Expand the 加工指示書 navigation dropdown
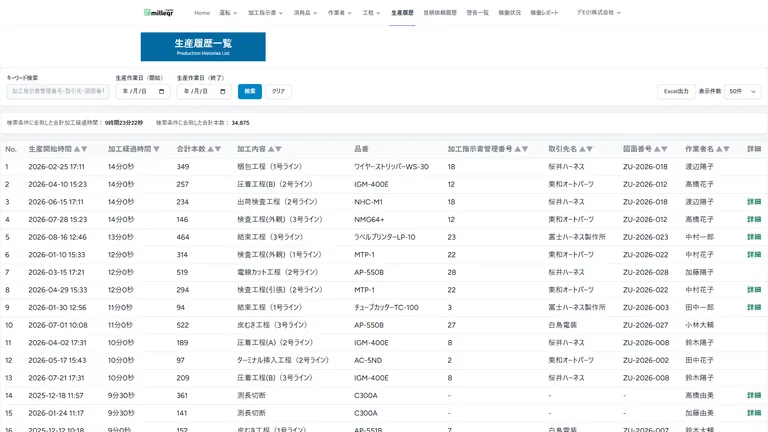This screenshot has width=768, height=432. 265,13
